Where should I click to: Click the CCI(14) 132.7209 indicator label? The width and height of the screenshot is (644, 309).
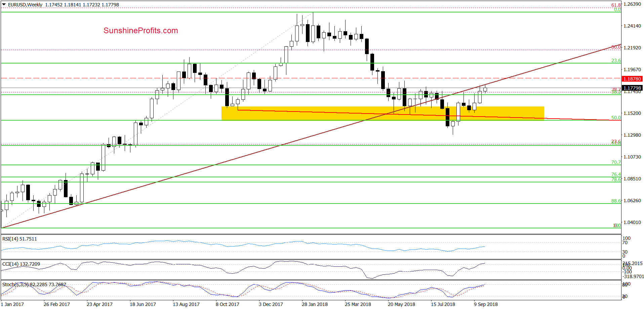[21, 264]
